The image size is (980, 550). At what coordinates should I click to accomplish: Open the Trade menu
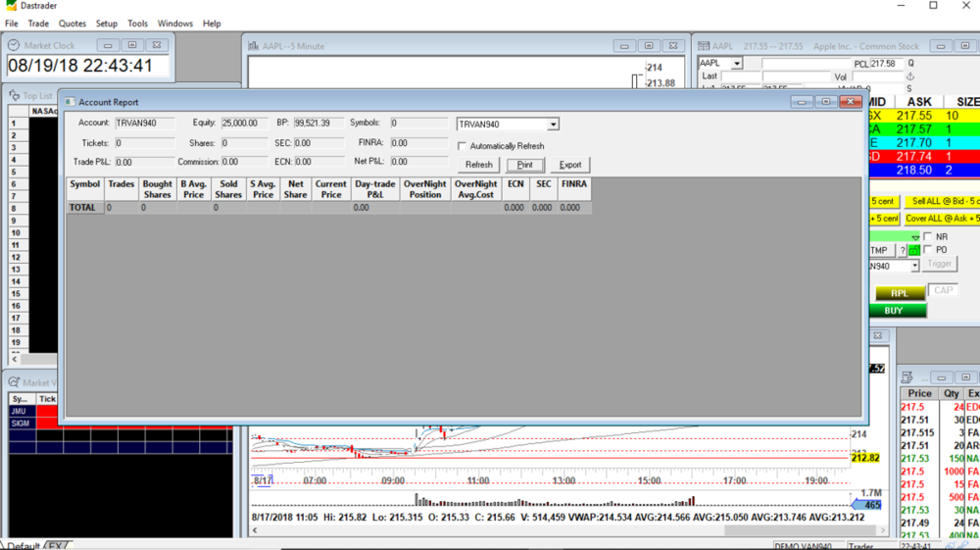[38, 24]
